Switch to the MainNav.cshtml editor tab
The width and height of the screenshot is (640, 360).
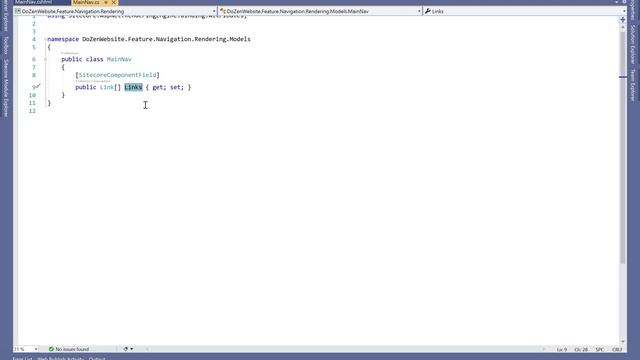[33, 2]
